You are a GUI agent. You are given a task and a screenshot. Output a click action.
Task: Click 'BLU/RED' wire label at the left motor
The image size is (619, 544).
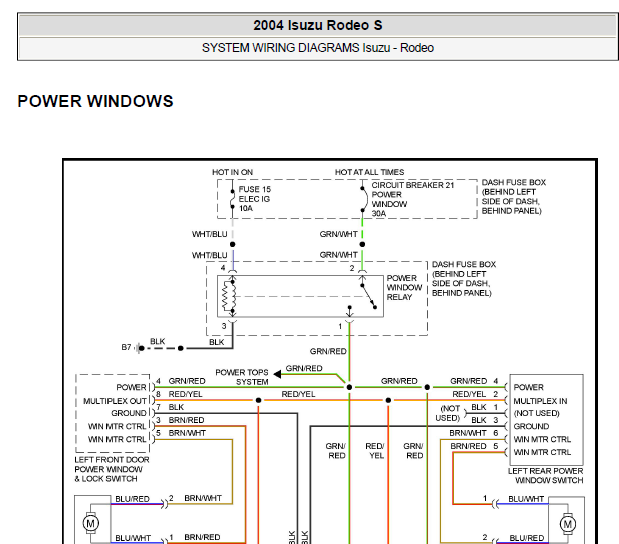132,499
